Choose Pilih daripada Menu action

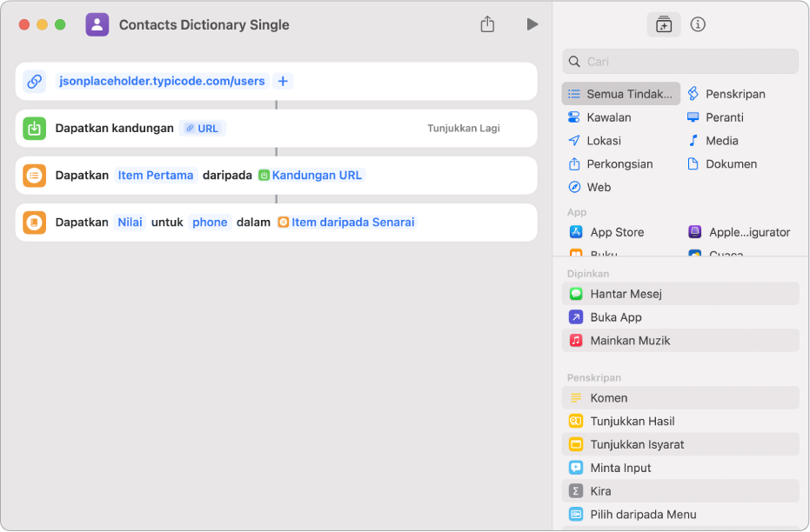pyautogui.click(x=680, y=515)
